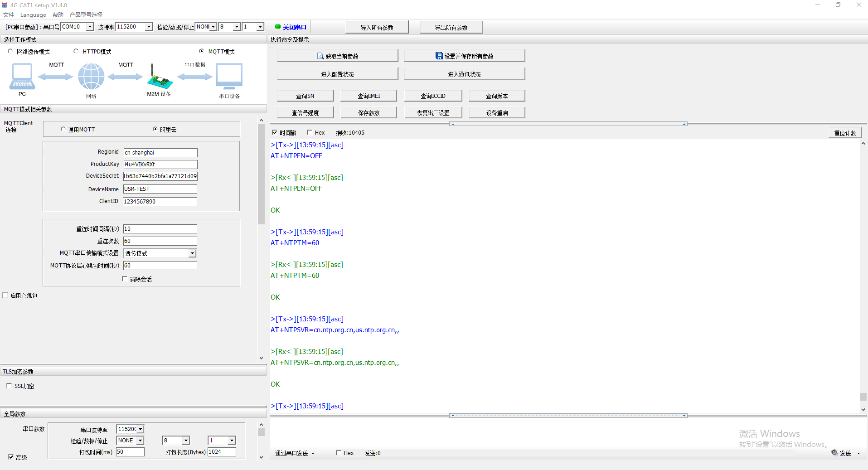868x470 pixels.
Task: Open the product model selection menu
Action: pos(86,15)
